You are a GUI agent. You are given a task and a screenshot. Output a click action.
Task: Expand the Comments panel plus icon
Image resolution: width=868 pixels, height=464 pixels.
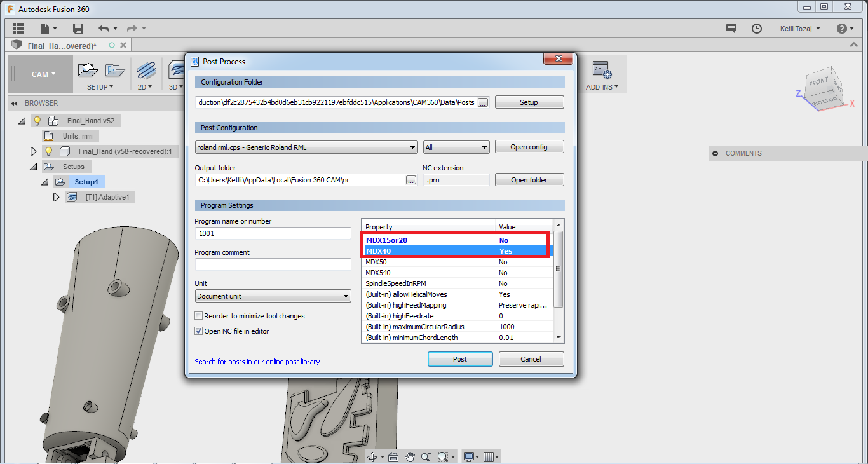click(x=715, y=153)
